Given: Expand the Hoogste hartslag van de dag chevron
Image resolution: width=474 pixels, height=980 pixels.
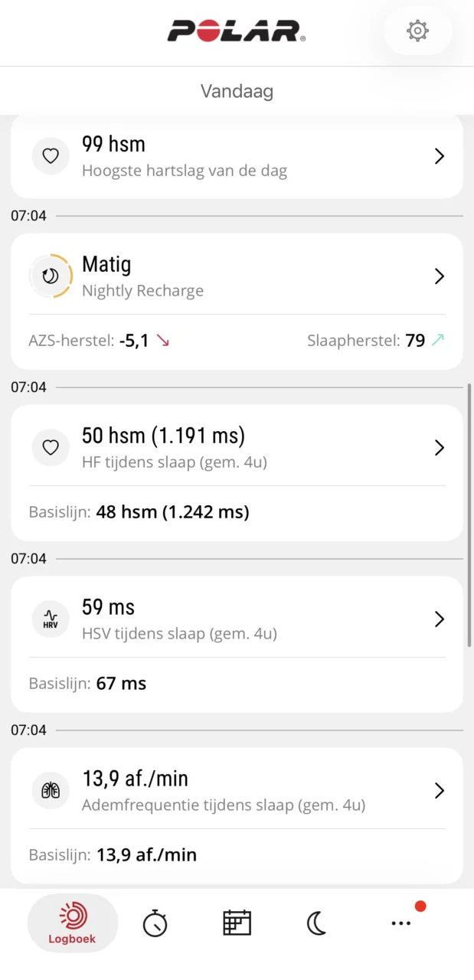Looking at the screenshot, I should (x=440, y=156).
